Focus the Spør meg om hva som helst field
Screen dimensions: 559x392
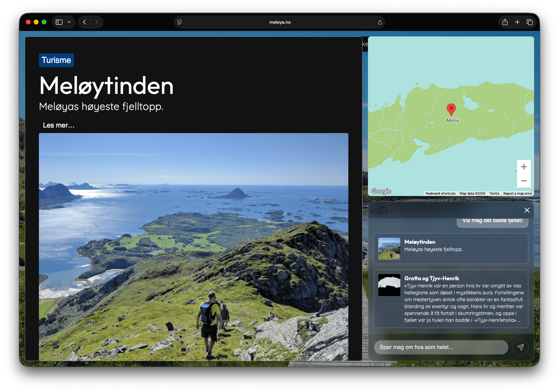click(441, 347)
